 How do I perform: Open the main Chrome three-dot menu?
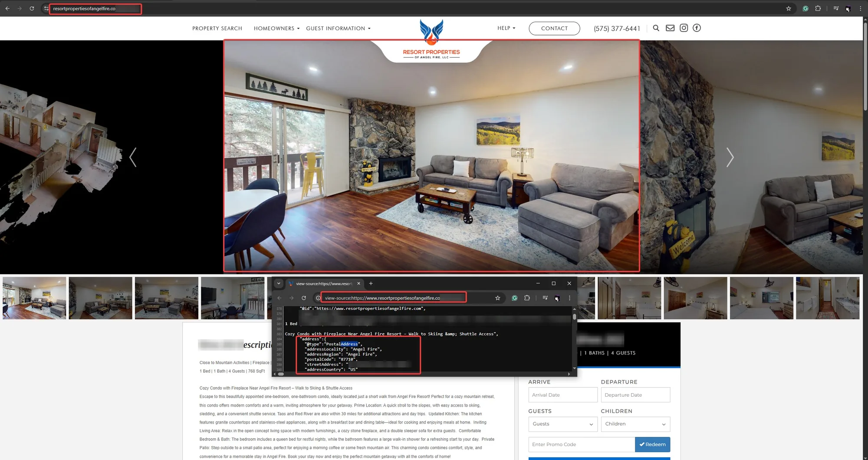(860, 8)
